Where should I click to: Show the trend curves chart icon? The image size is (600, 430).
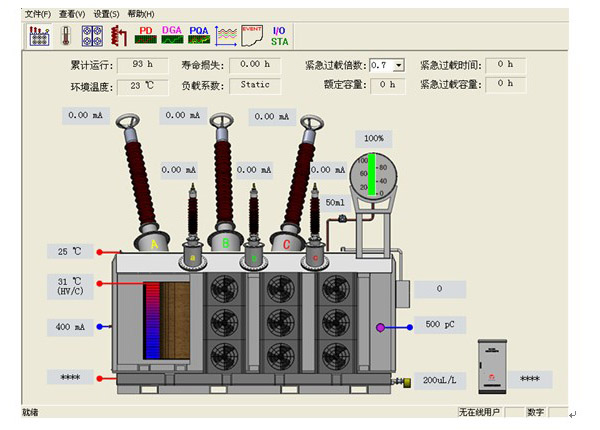pos(226,35)
